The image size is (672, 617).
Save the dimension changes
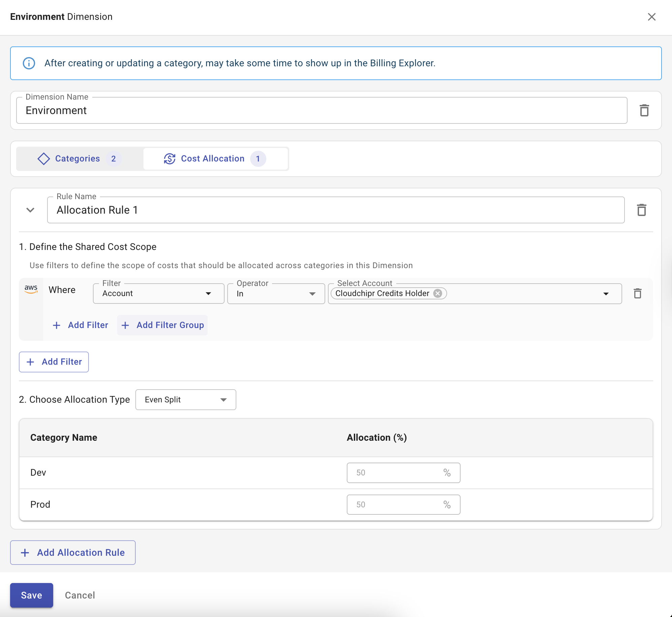click(x=32, y=595)
